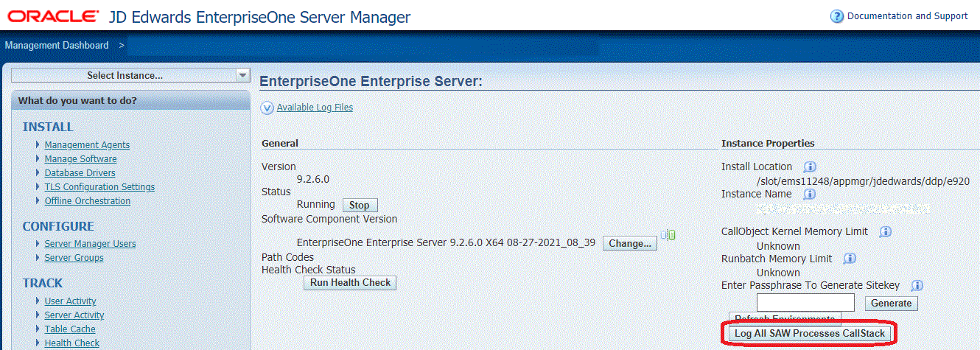Click the Running status text
Image resolution: width=980 pixels, height=350 pixels.
coord(315,204)
